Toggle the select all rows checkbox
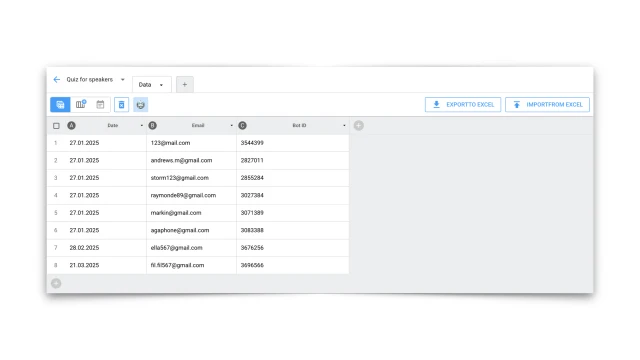The width and height of the screenshot is (640, 360). click(x=56, y=126)
